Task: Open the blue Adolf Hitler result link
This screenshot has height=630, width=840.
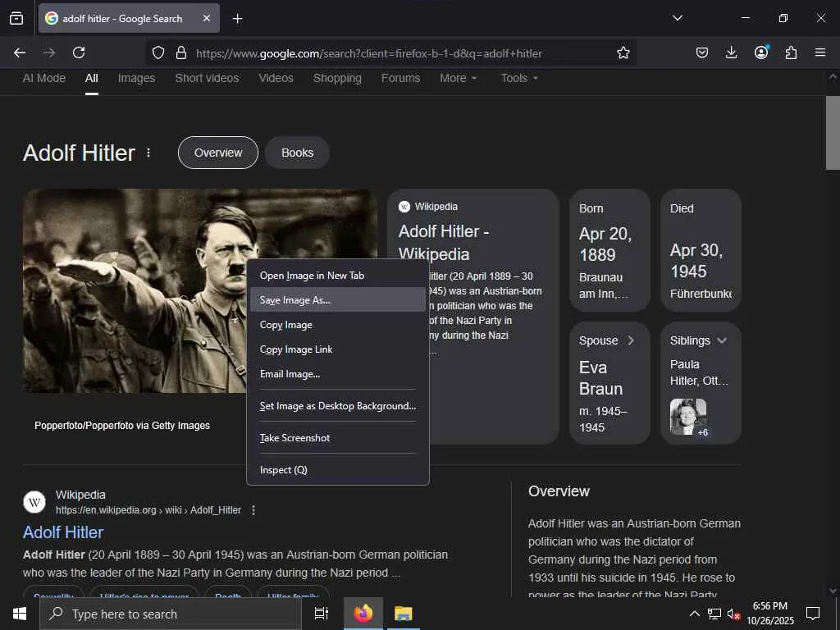Action: (x=63, y=532)
